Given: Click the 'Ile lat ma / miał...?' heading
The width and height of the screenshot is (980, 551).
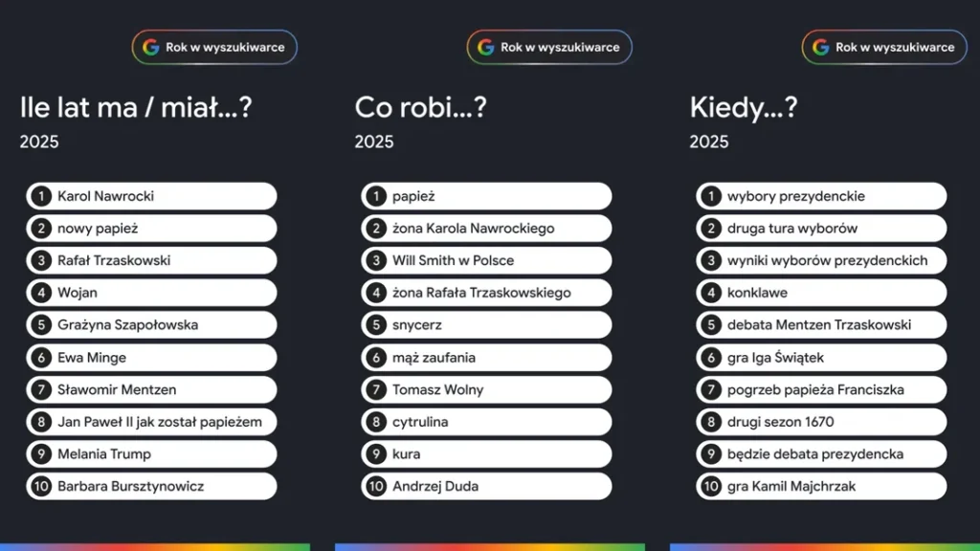Looking at the screenshot, I should coord(136,108).
